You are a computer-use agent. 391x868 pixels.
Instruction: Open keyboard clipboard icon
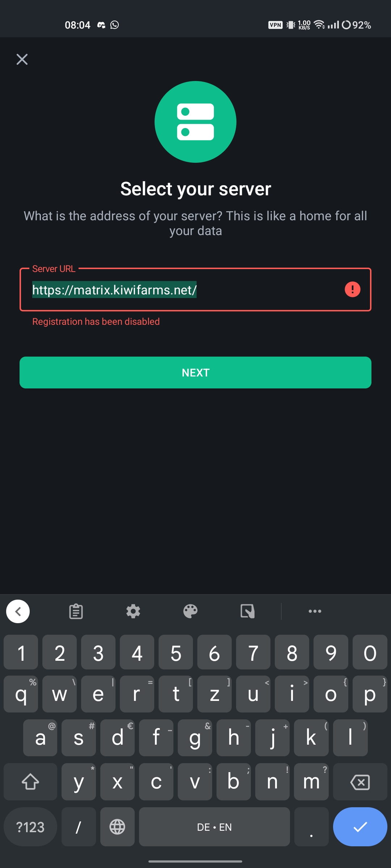(x=76, y=611)
